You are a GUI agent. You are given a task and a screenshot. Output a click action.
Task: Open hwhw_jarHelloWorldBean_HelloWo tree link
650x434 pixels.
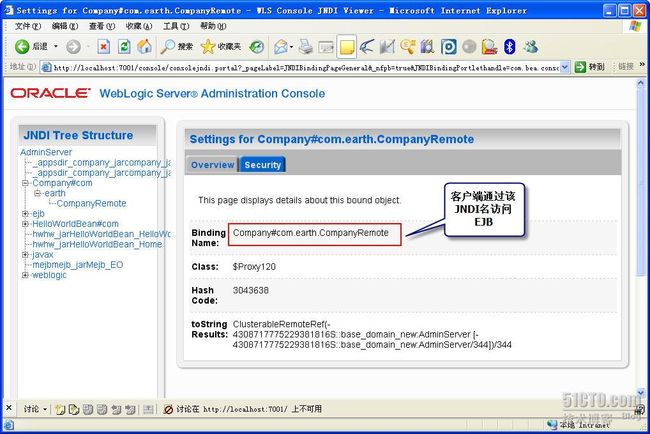101,234
